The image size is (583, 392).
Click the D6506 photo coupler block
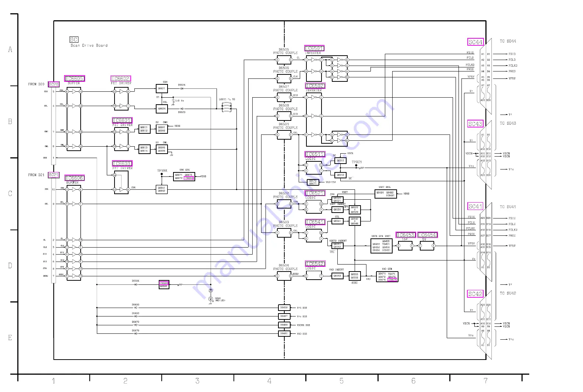point(284,78)
